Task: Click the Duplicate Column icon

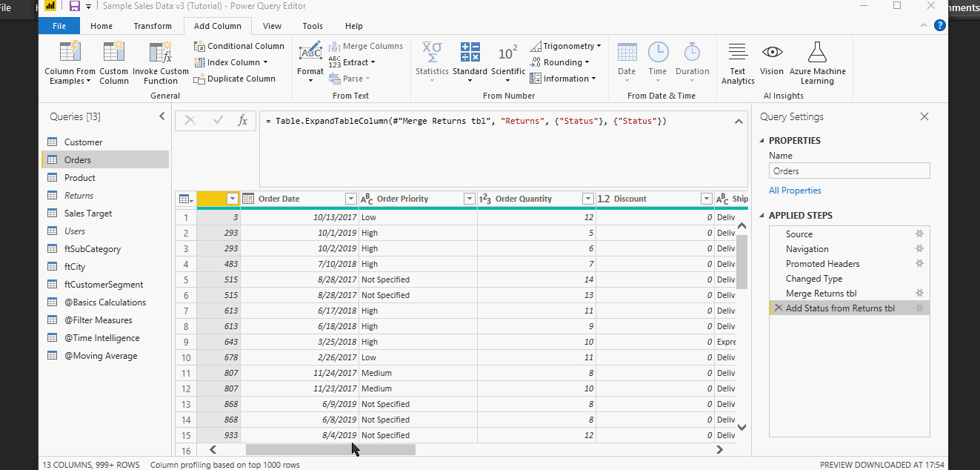Action: (x=199, y=78)
